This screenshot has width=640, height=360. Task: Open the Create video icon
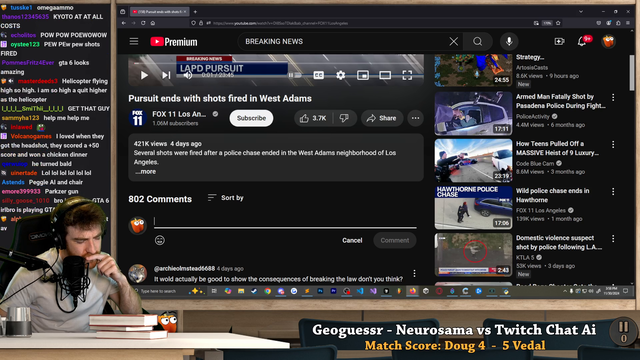[x=559, y=41]
